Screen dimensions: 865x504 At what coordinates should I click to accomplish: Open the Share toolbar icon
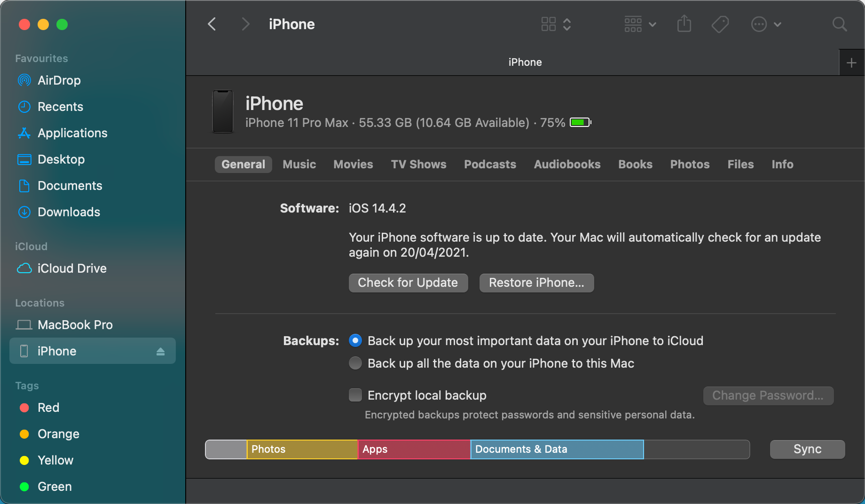[684, 24]
